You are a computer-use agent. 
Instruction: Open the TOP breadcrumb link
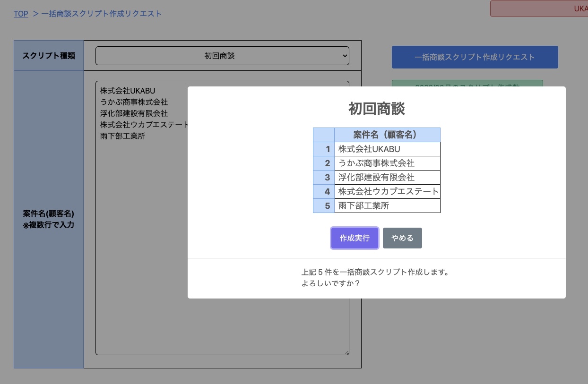[21, 14]
